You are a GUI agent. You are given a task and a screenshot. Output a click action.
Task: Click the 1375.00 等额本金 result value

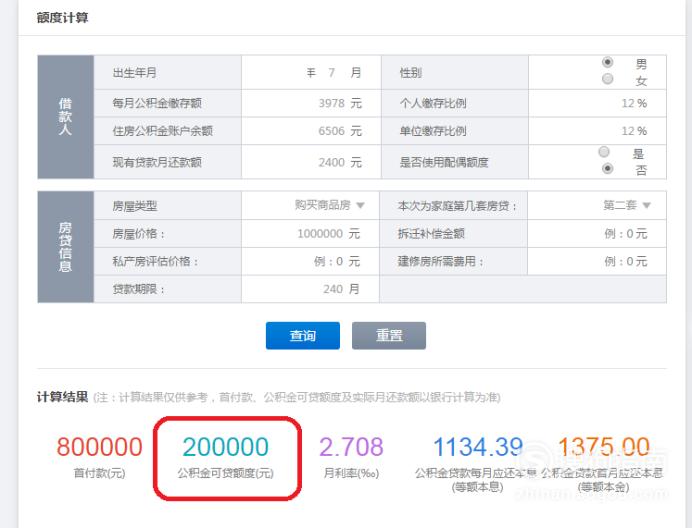(x=604, y=447)
